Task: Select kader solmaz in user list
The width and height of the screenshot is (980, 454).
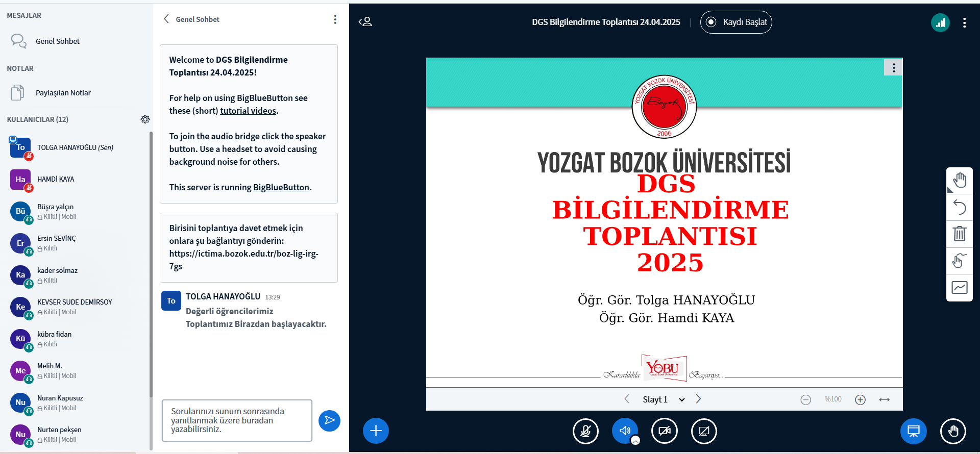Action: [x=77, y=275]
